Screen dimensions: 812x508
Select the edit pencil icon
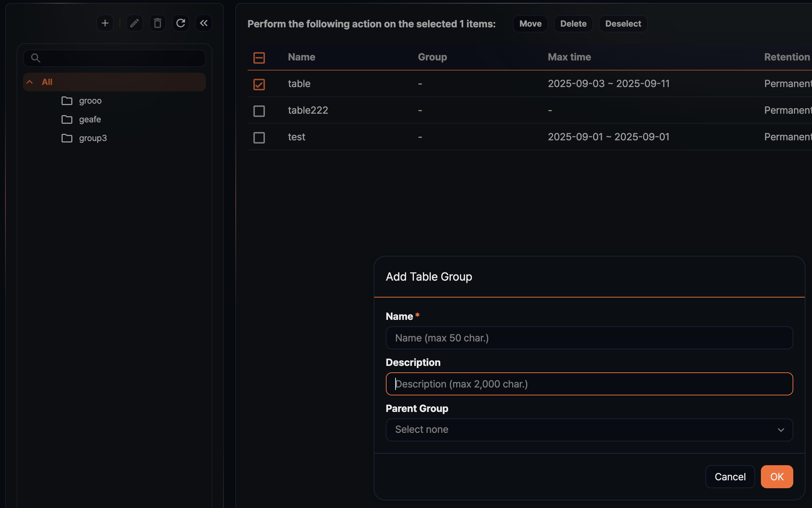(134, 23)
